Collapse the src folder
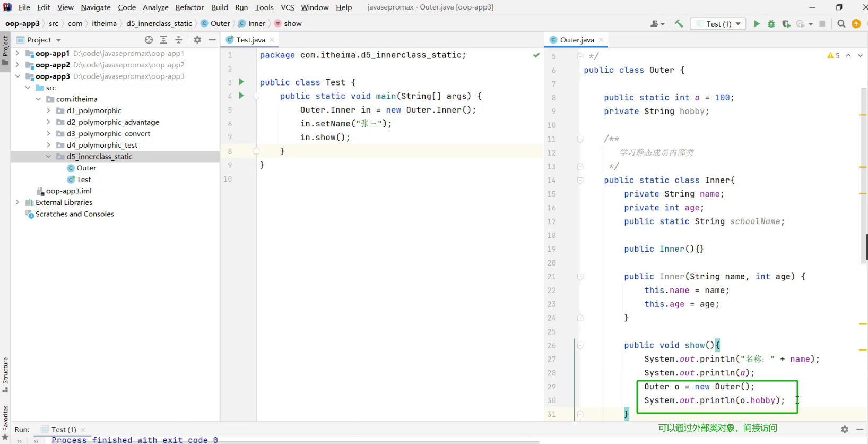The image size is (868, 444). [28, 88]
